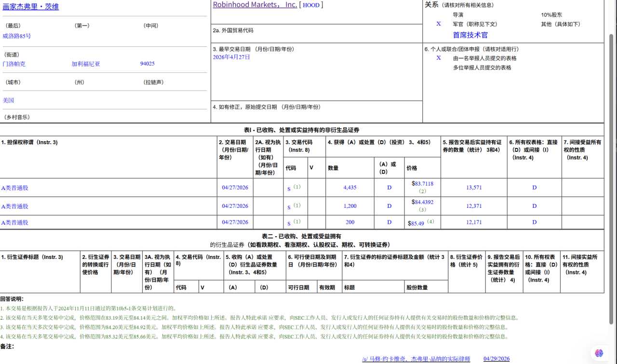
Task: Click the quantity cell 200
Action: pyautogui.click(x=350, y=222)
